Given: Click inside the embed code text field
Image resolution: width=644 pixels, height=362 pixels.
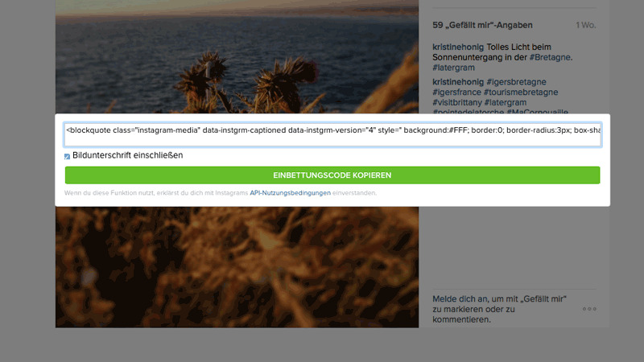Looking at the screenshot, I should (332, 134).
